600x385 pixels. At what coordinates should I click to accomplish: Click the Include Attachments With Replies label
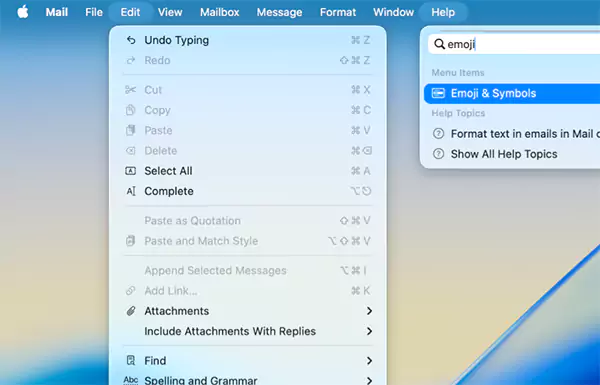pyautogui.click(x=230, y=331)
